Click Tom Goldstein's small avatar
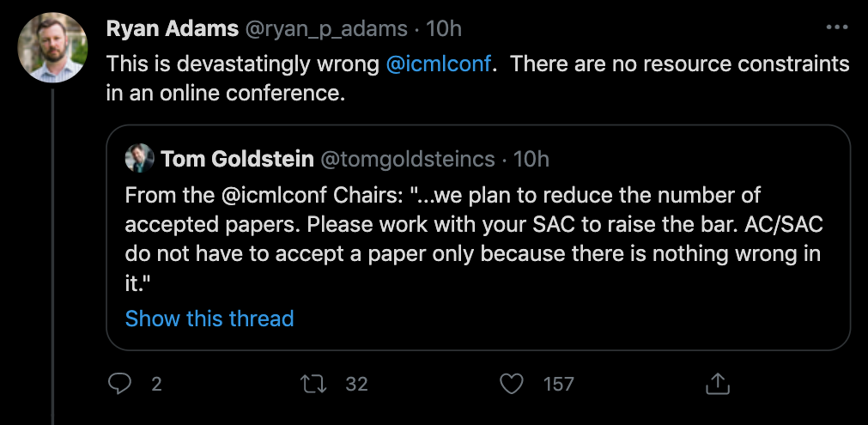868x425 pixels. [139, 158]
